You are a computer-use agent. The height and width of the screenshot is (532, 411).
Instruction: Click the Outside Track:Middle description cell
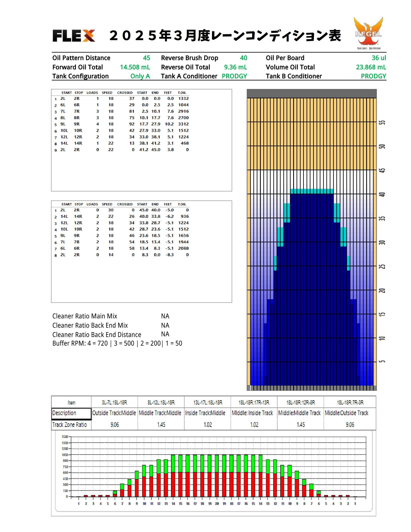(x=114, y=413)
